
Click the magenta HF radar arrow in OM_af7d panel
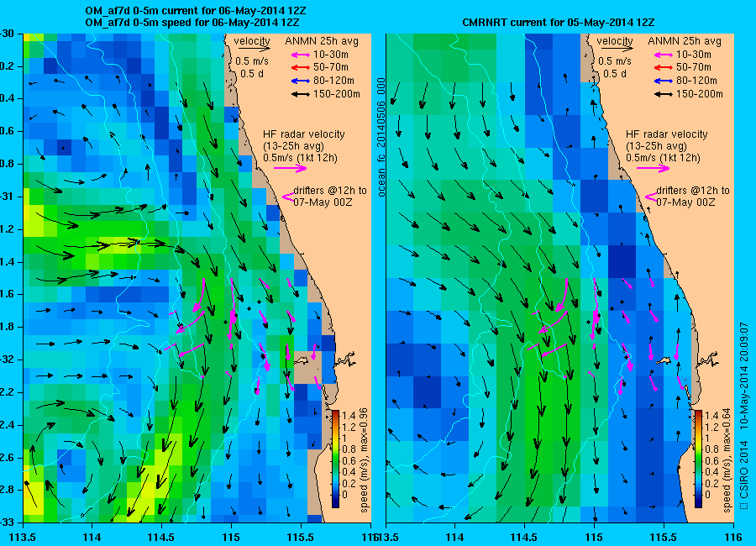(291, 168)
